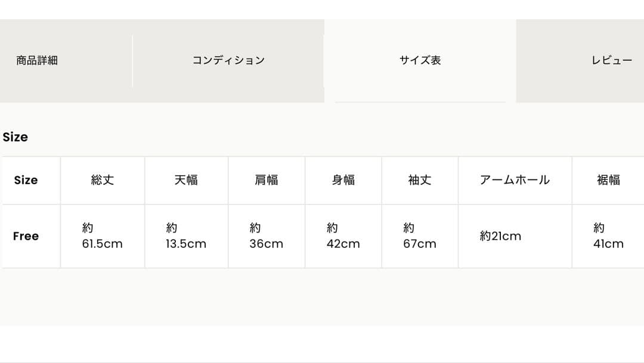Viewport: 644px width, 363px height.
Task: Select the 裾幅 column header
Action: (x=607, y=180)
